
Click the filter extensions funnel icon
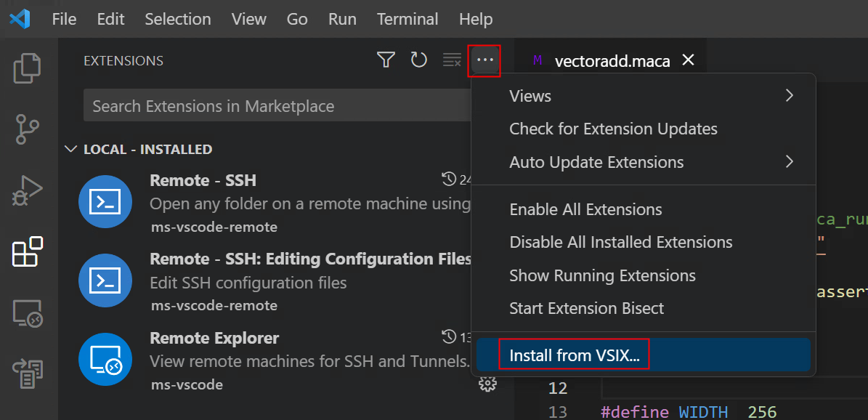pos(386,60)
